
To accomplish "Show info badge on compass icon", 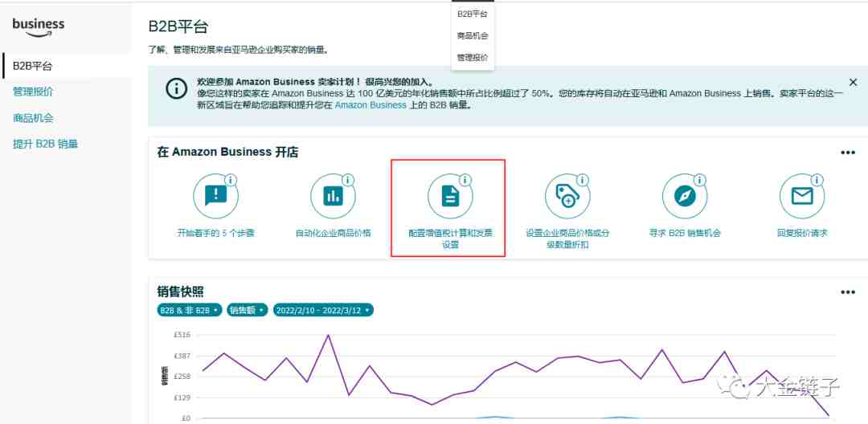I will (x=700, y=180).
